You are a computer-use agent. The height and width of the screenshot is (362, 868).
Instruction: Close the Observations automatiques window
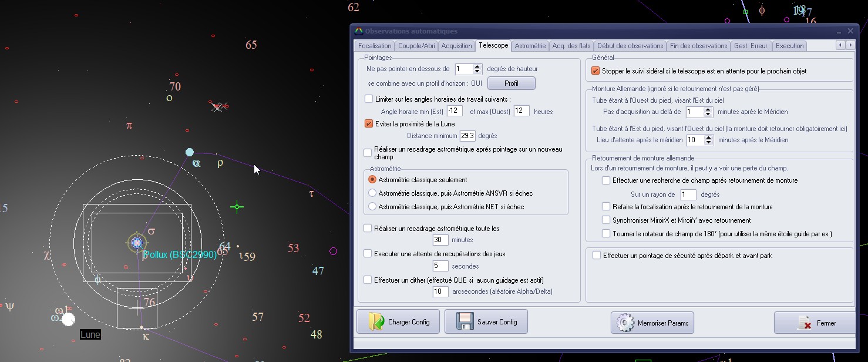(x=850, y=31)
